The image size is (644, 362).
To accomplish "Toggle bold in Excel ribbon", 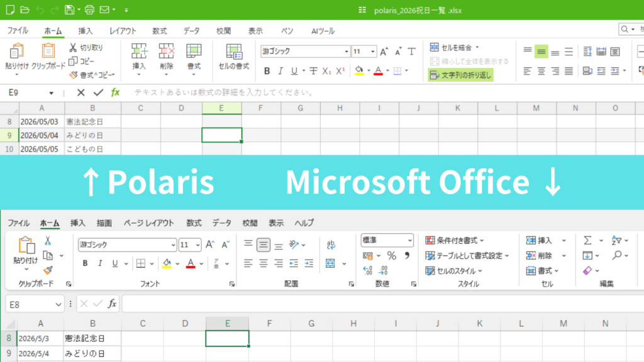I will (x=85, y=263).
